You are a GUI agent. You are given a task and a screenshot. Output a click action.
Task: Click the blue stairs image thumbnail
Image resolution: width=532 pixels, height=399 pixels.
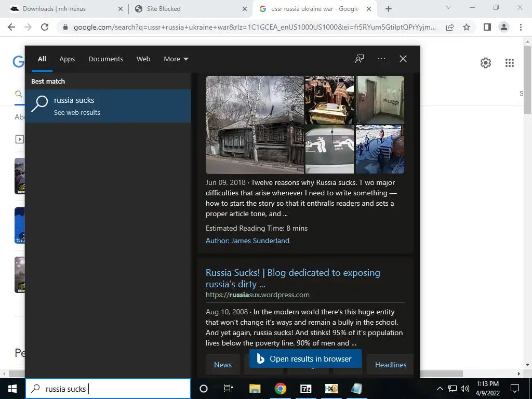coord(380,149)
